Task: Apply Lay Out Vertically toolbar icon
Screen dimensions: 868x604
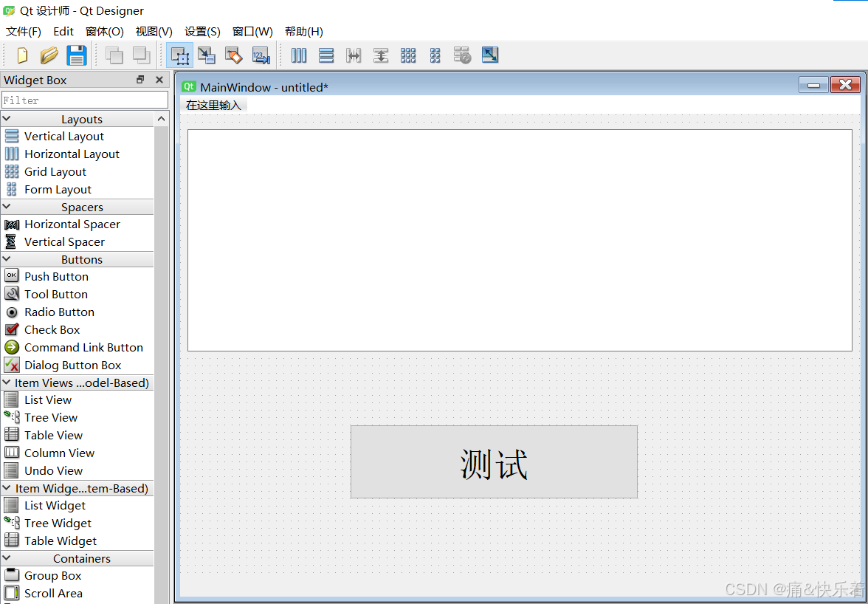Action: click(326, 55)
